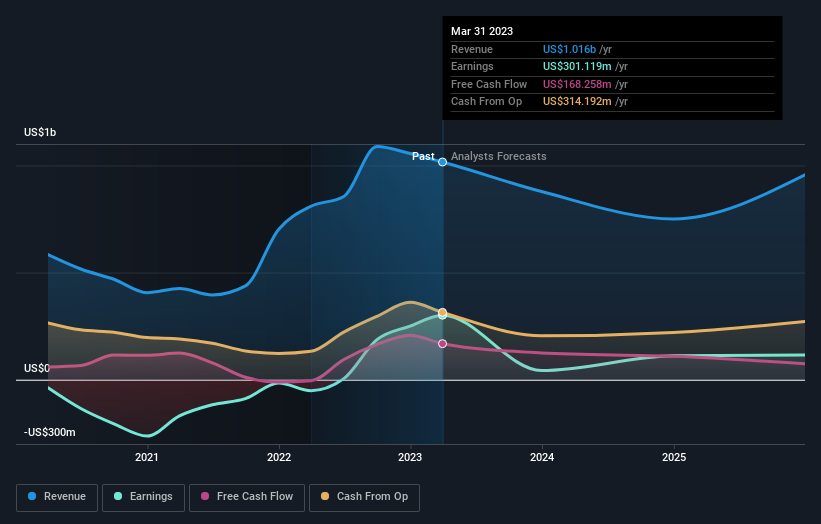
Task: Select the 2025 x-axis label
Action: coord(674,458)
